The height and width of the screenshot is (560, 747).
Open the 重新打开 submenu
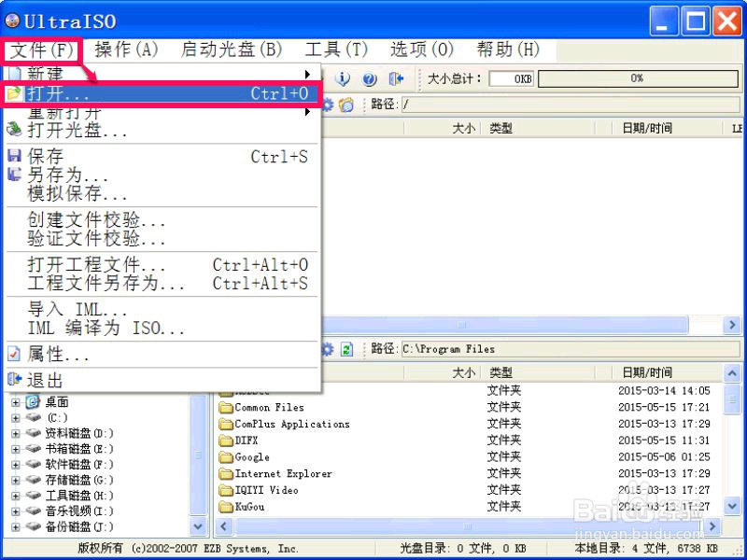(308, 111)
